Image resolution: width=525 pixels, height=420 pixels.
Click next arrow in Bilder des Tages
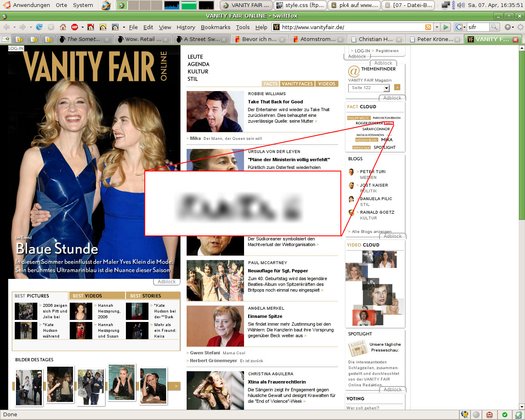(x=176, y=386)
